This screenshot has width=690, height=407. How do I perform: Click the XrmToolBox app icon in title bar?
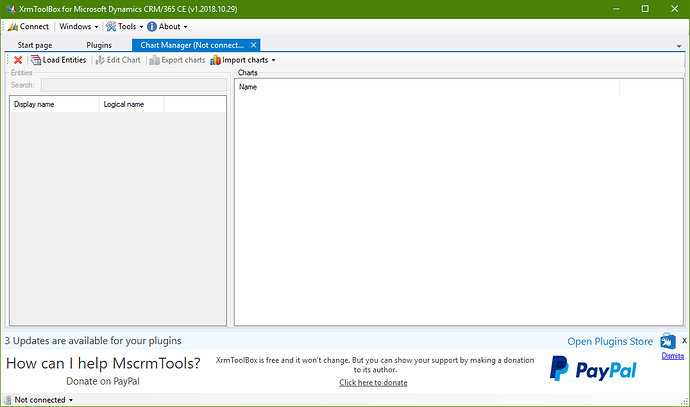[11, 9]
